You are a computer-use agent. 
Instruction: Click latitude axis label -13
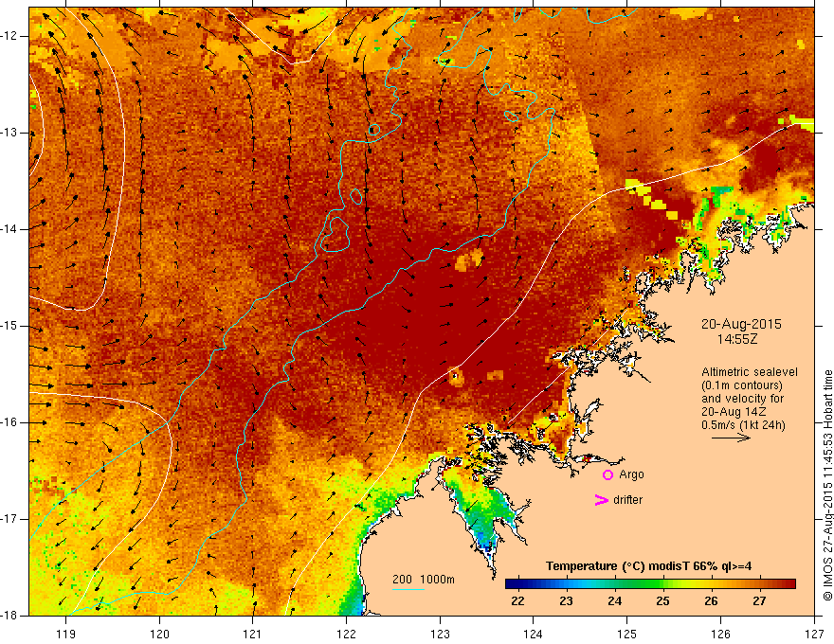9,133
